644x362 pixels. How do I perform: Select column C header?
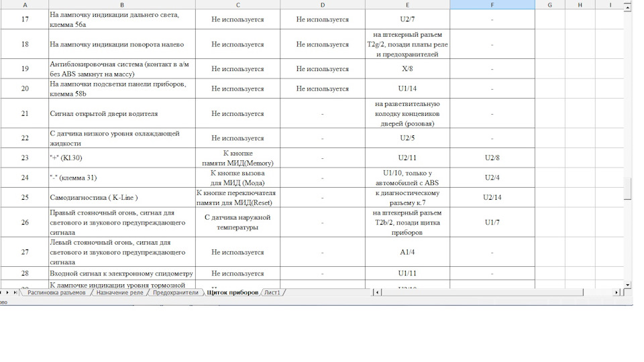(x=237, y=5)
